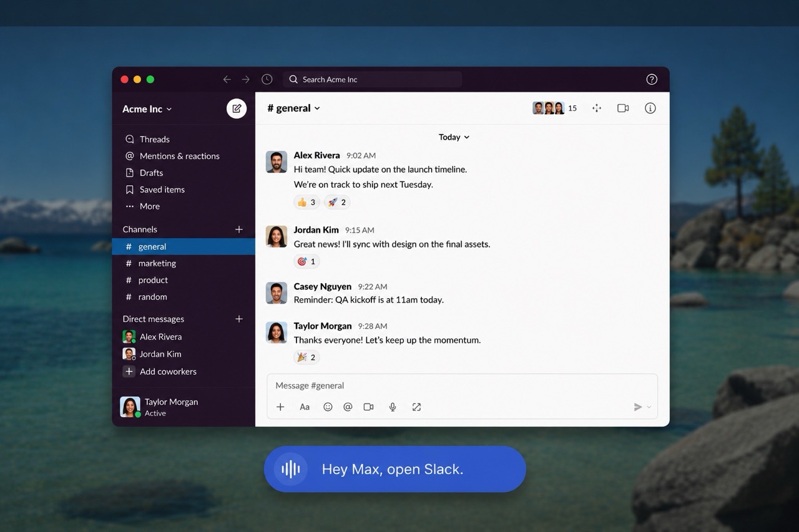Expand the Acme Inc workspace menu
Viewport: 799px width, 532px height.
pos(147,109)
